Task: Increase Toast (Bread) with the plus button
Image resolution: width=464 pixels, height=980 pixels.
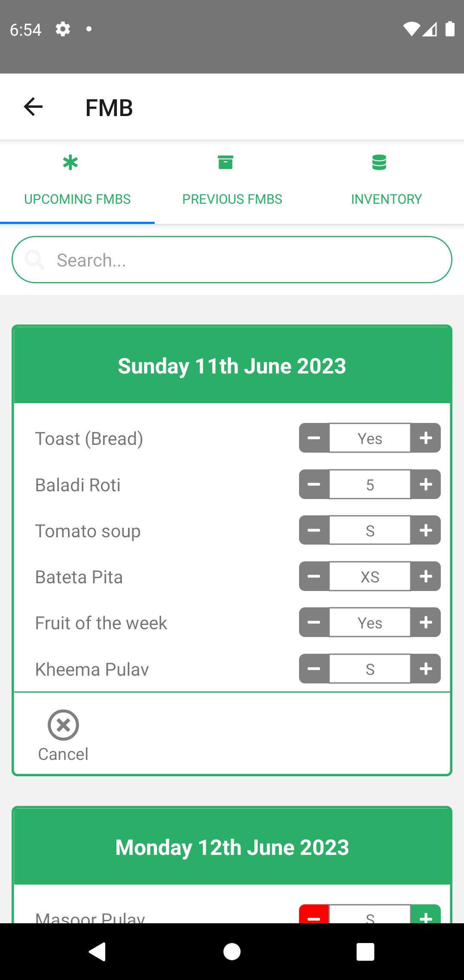Action: [426, 438]
